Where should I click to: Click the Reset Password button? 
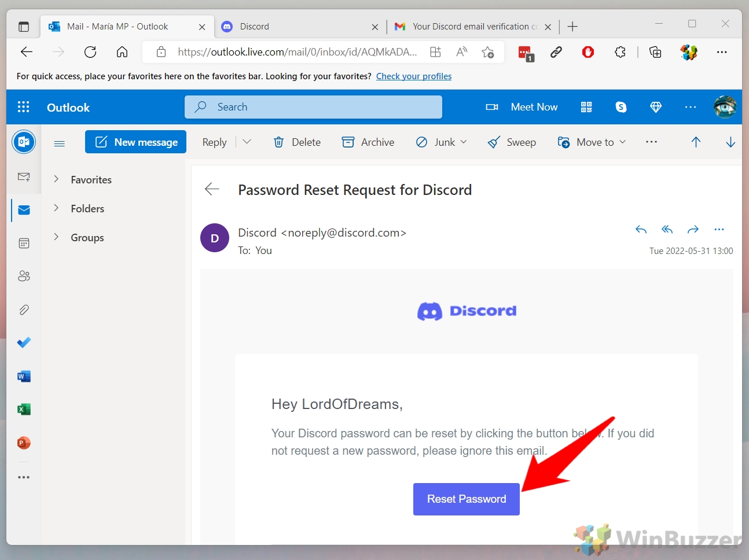point(467,499)
